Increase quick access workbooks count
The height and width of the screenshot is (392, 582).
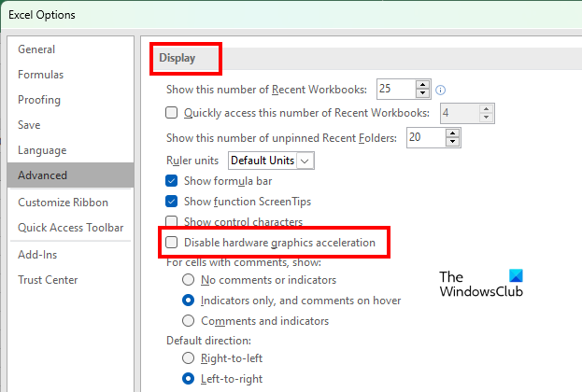click(486, 109)
